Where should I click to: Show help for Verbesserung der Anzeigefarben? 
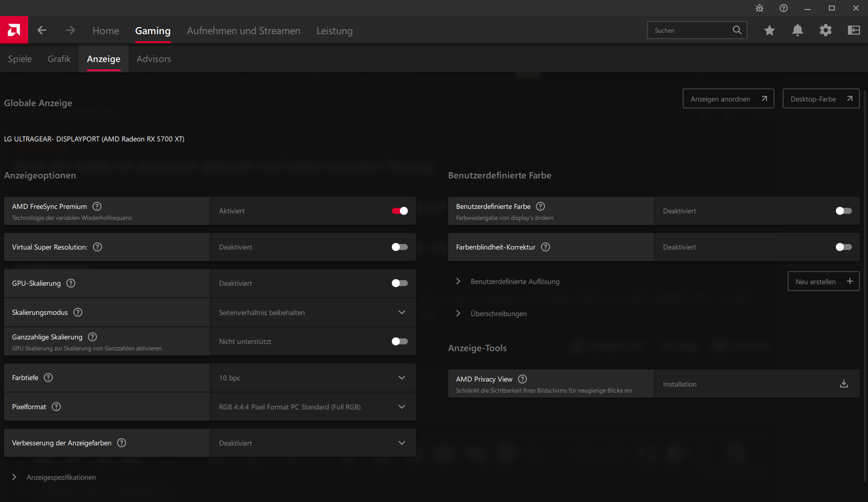122,443
